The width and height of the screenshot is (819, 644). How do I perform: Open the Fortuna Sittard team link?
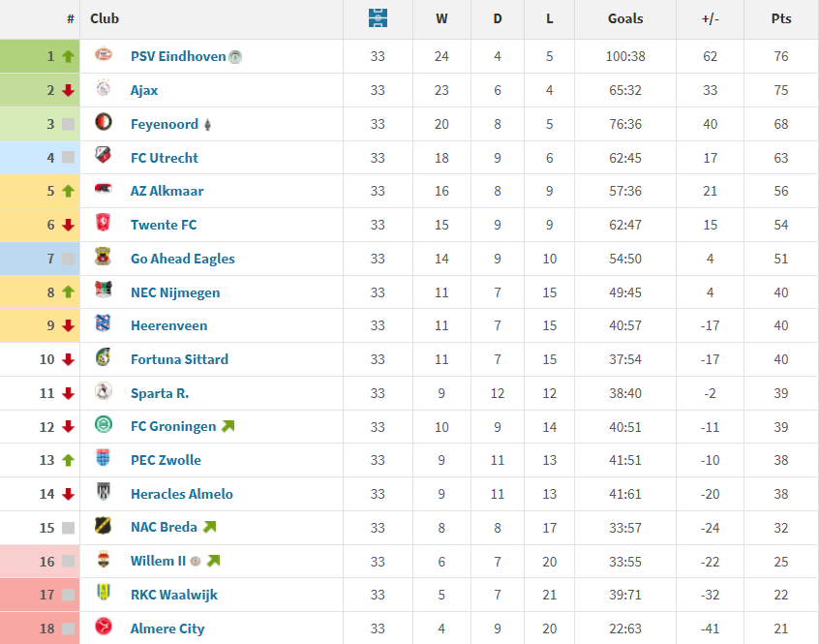click(179, 359)
